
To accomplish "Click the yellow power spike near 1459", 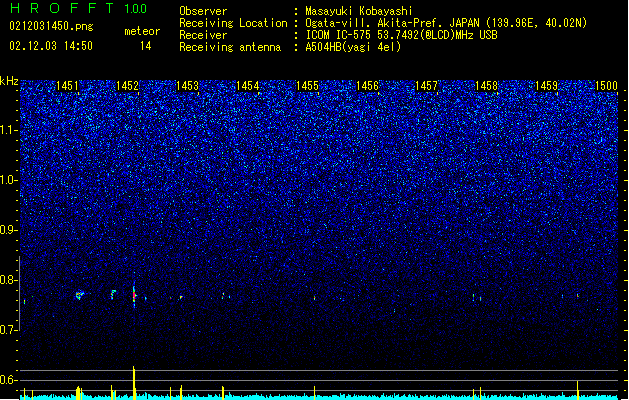I will click(578, 389).
